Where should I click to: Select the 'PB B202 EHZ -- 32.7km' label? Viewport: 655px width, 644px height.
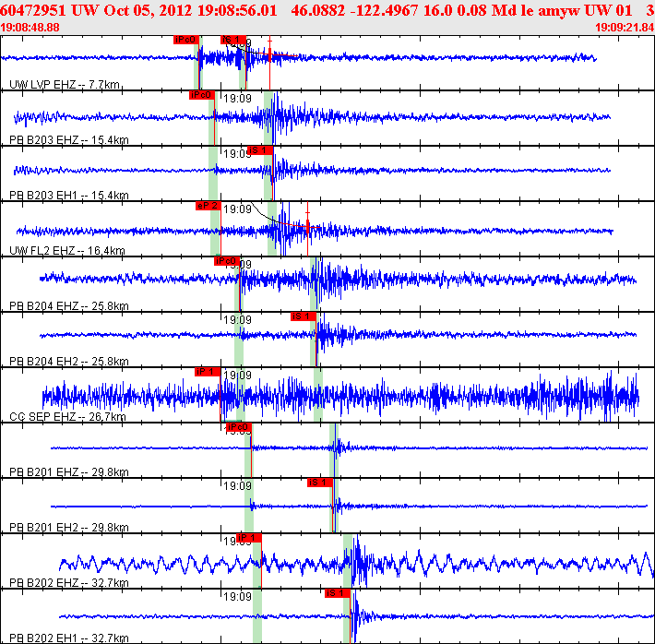click(x=69, y=582)
